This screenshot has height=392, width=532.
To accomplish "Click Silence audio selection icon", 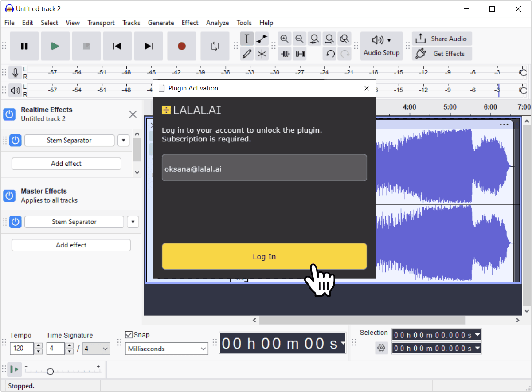I will point(300,54).
